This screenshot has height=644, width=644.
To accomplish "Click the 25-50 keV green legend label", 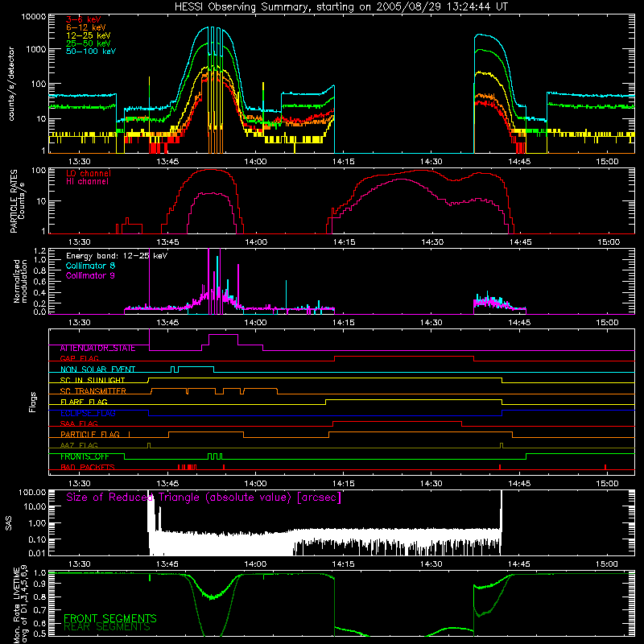I will [x=89, y=43].
